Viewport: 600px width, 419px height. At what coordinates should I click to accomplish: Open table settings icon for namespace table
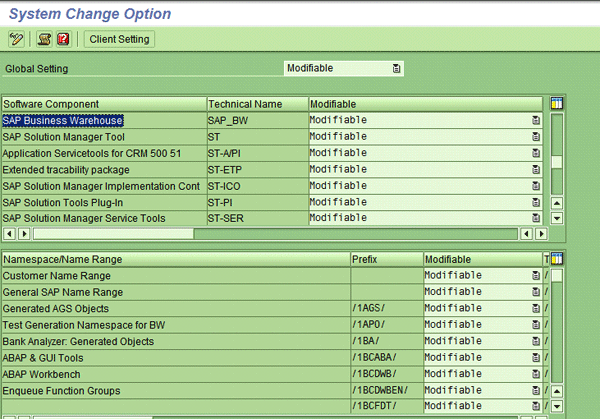(x=557, y=258)
